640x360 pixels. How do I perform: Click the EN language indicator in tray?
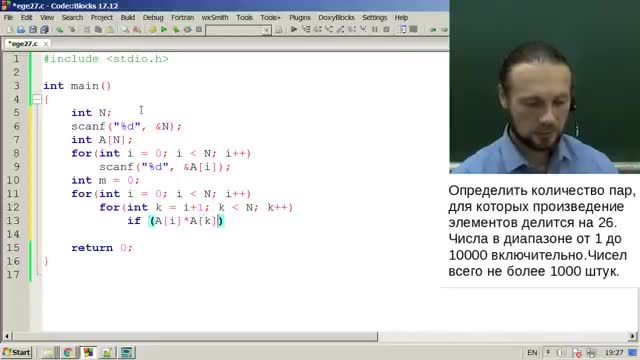click(x=532, y=352)
